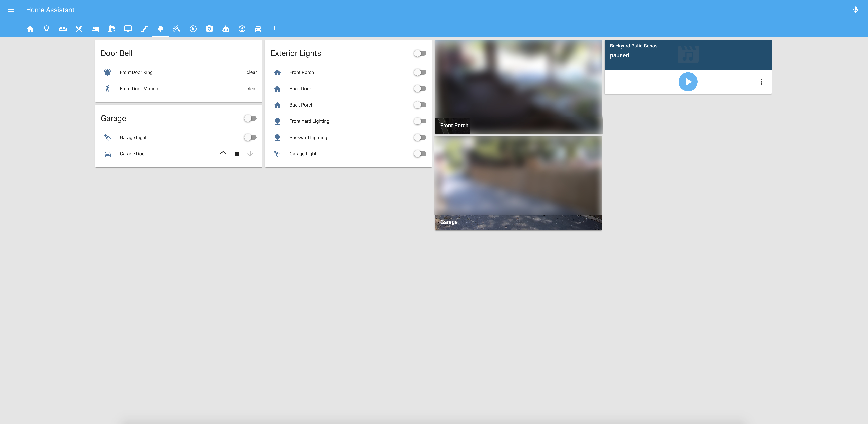Screen dimensions: 868x424
Task: Switch to the lightbulb lights tab
Action: (47, 29)
